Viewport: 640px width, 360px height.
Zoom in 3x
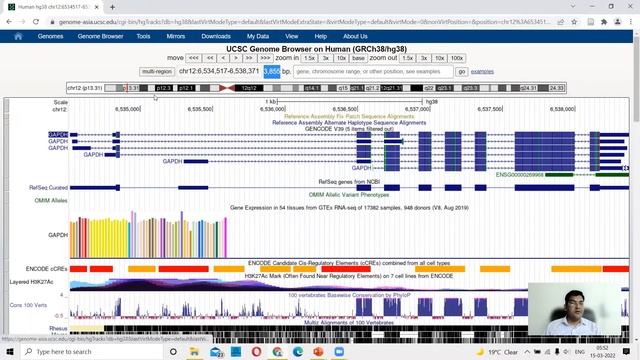point(326,58)
